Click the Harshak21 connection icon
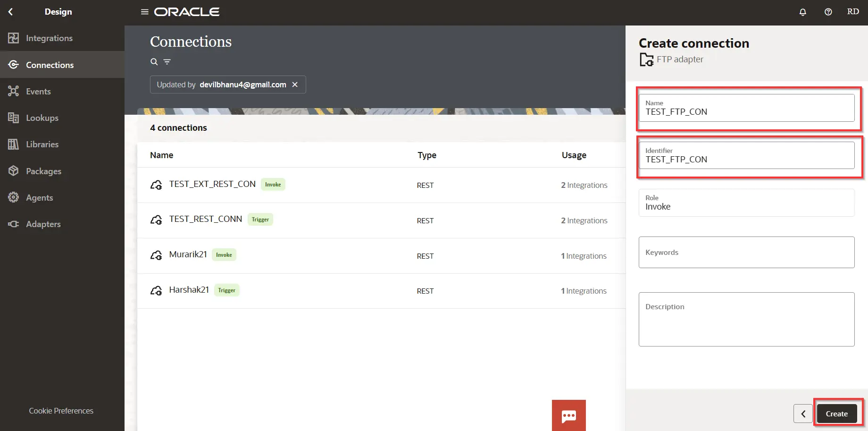The image size is (868, 431). click(x=156, y=291)
